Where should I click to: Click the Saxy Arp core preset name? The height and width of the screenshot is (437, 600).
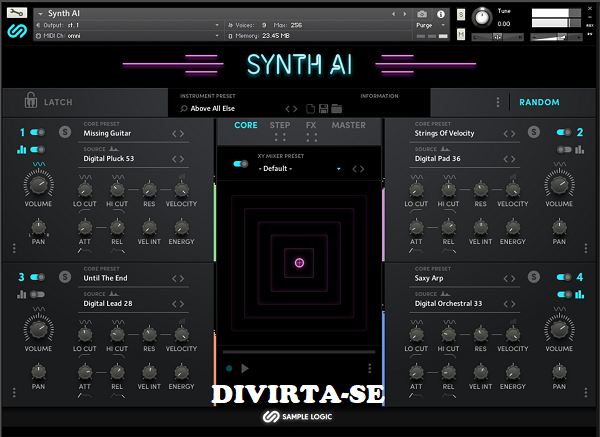coord(429,278)
